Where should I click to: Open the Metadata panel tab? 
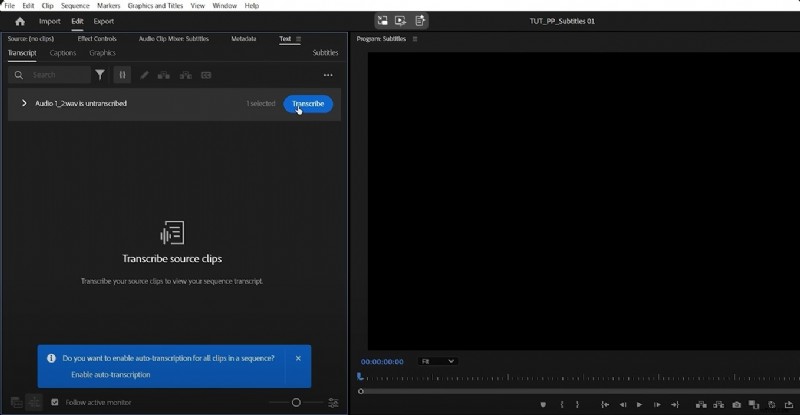[243, 39]
